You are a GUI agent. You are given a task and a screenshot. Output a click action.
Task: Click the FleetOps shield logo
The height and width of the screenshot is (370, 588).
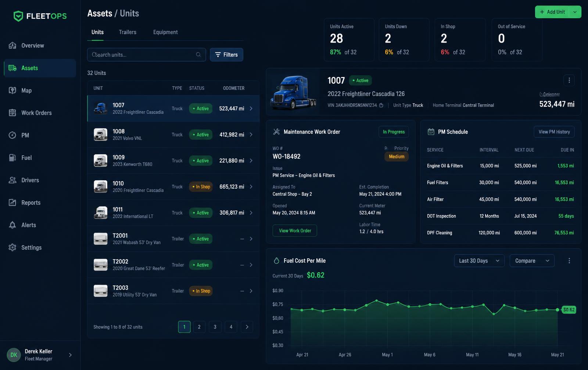click(18, 16)
